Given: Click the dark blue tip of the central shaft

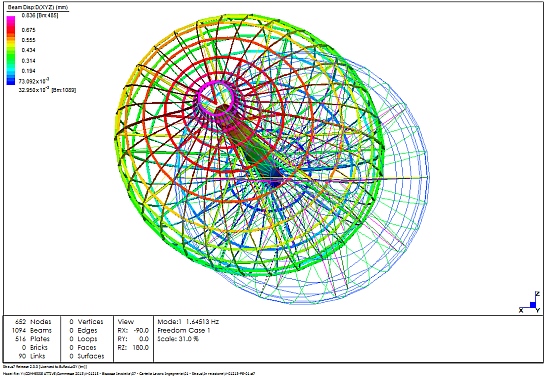Looking at the screenshot, I should (276, 180).
